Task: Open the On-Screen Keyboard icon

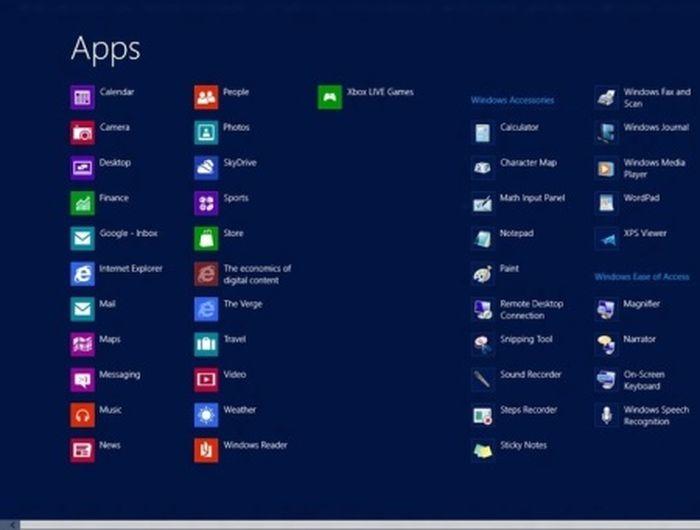Action: (x=606, y=380)
